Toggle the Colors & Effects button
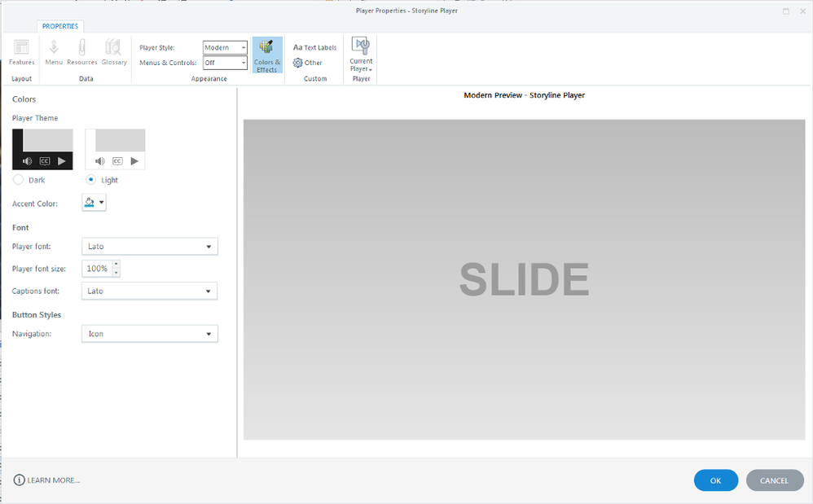This screenshot has width=813, height=504. tap(267, 55)
